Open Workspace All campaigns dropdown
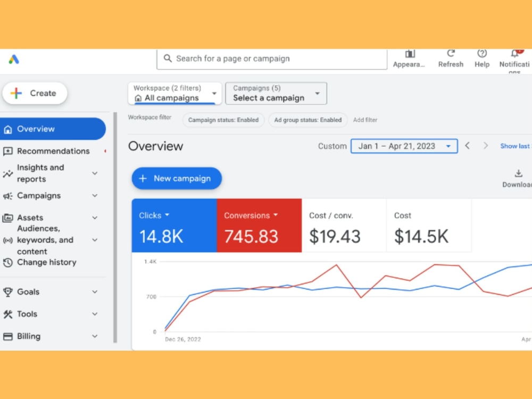The height and width of the screenshot is (399, 532). [174, 93]
